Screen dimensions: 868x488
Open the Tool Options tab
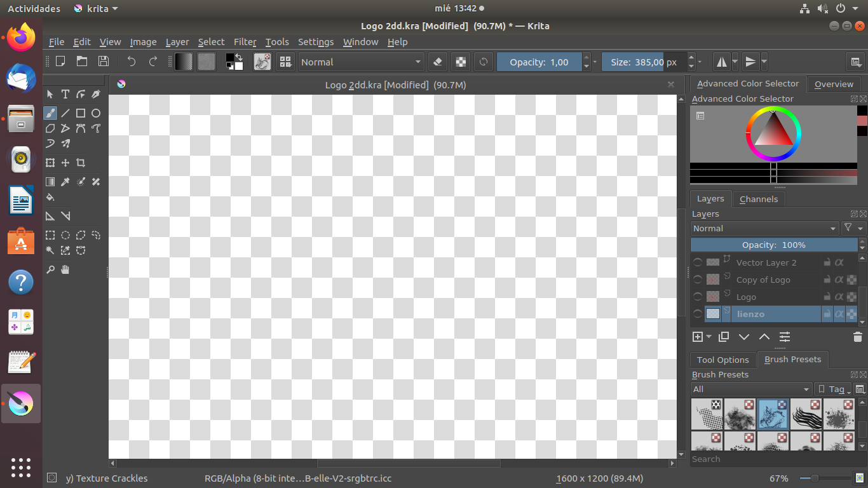click(x=722, y=360)
